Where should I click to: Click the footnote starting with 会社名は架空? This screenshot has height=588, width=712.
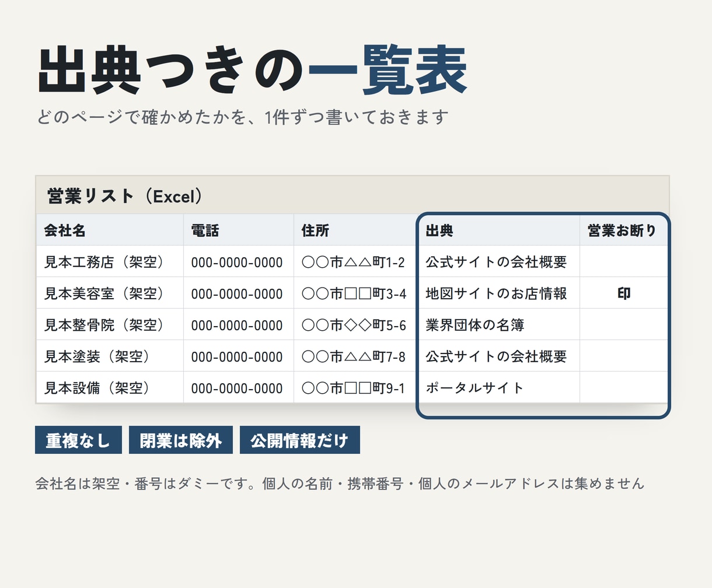click(x=340, y=484)
